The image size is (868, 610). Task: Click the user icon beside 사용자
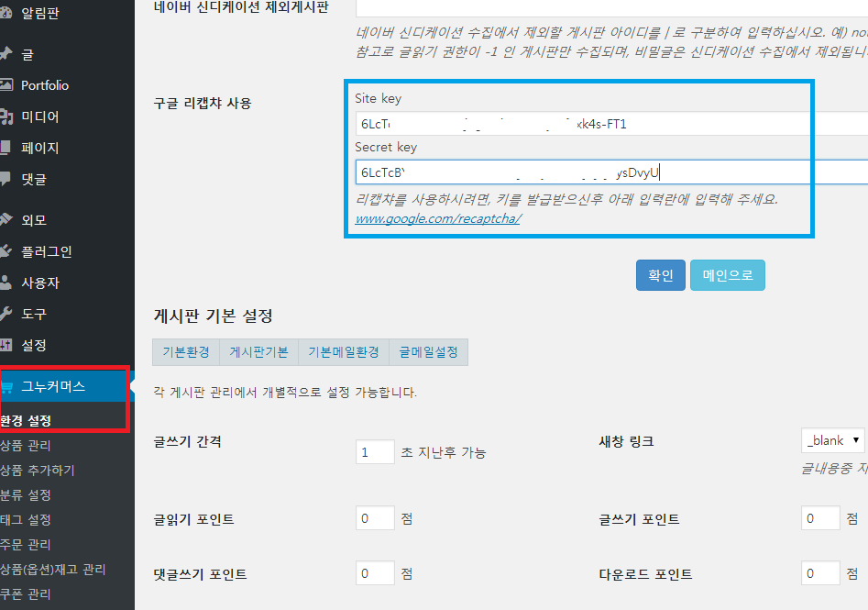(5, 282)
